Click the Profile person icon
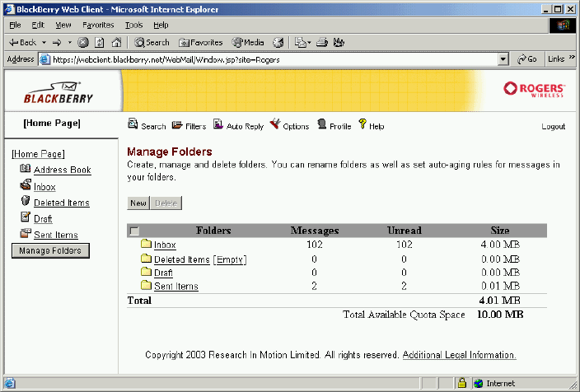Viewport: 580px width, 392px height. coord(322,124)
